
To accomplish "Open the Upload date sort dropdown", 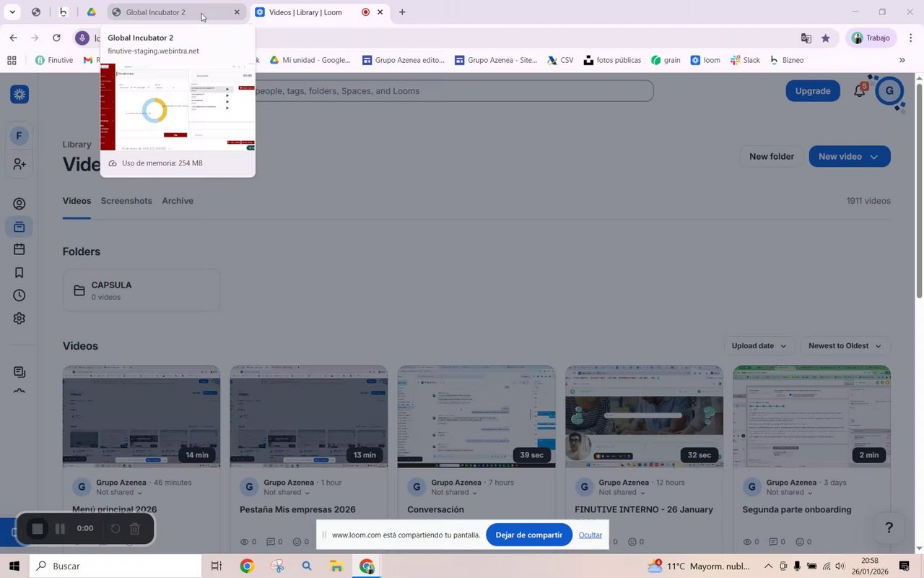I will pyautogui.click(x=759, y=346).
